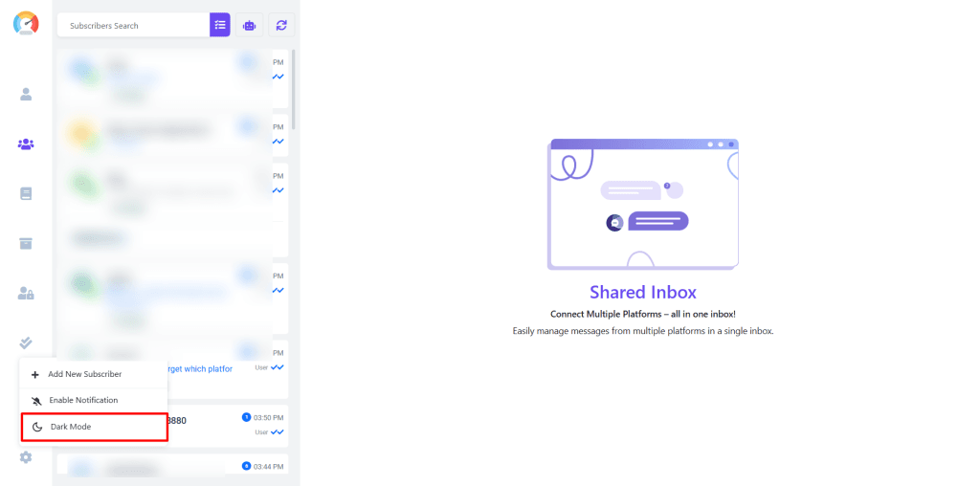Open the settings gear icon

26,457
